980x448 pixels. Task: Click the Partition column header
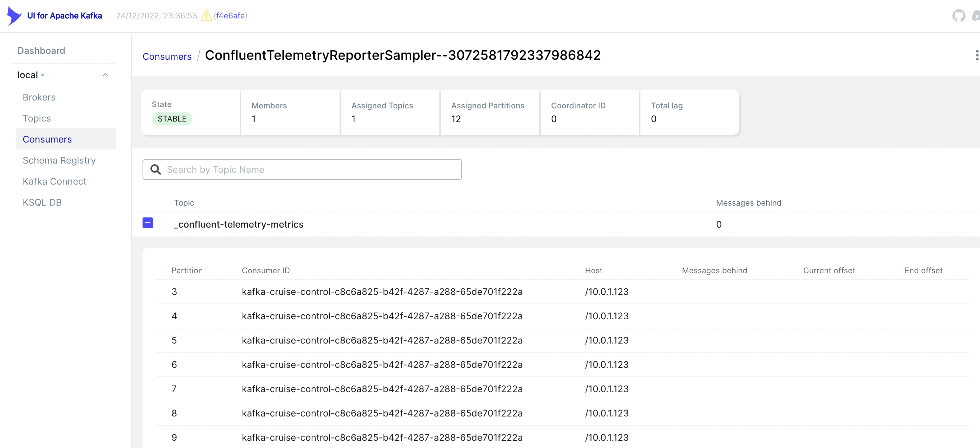click(x=187, y=270)
